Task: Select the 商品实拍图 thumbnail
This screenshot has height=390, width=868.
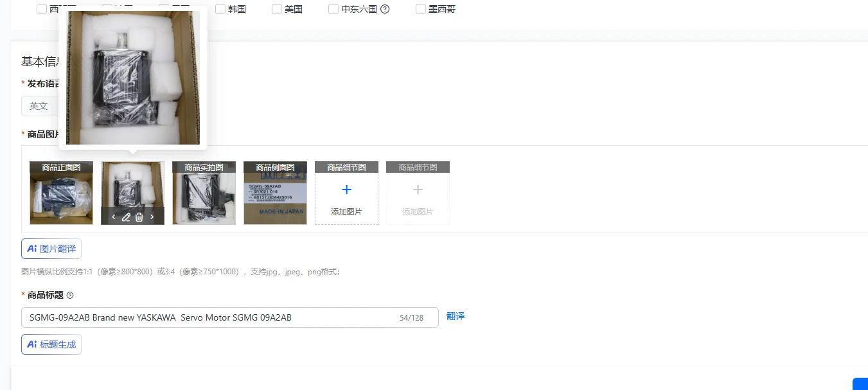Action: 204,193
